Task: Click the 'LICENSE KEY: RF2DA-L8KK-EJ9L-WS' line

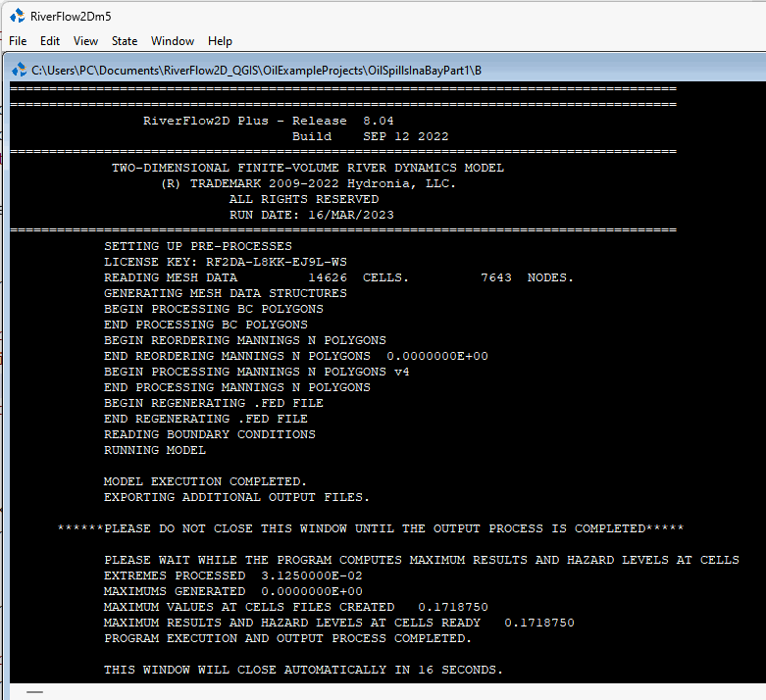Action: [x=226, y=262]
